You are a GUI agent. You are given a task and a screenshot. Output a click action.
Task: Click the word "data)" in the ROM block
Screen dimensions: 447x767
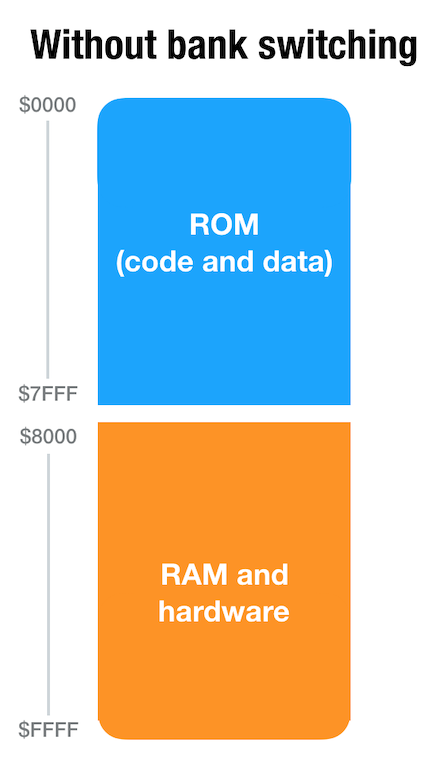click(298, 262)
